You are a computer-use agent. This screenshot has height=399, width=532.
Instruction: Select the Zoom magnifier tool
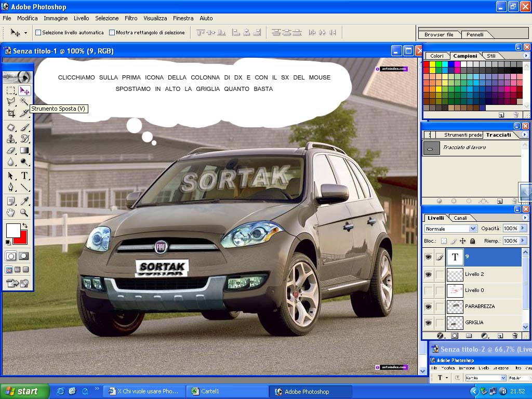click(24, 212)
